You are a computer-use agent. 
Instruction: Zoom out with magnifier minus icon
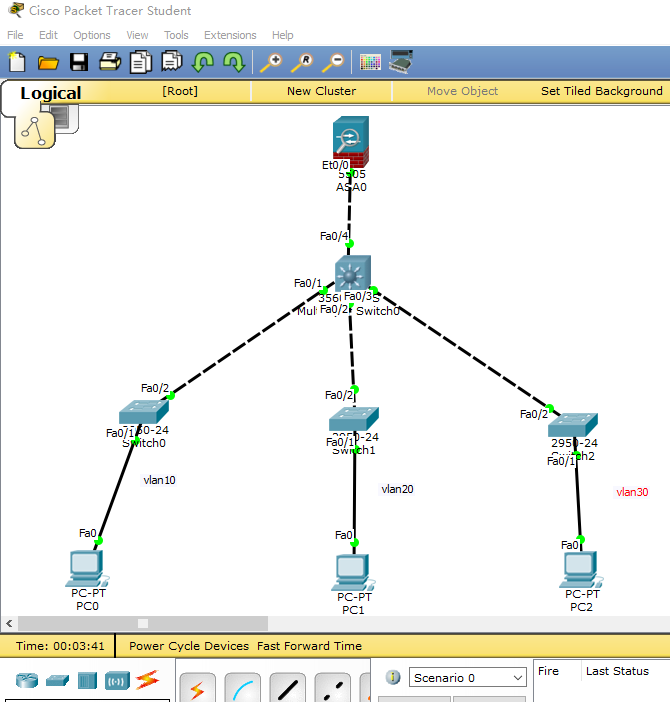pos(333,62)
